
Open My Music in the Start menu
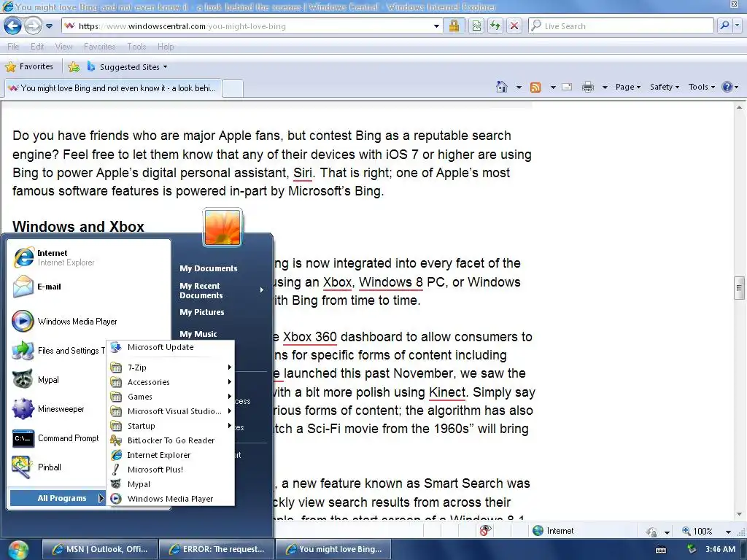pyautogui.click(x=198, y=334)
